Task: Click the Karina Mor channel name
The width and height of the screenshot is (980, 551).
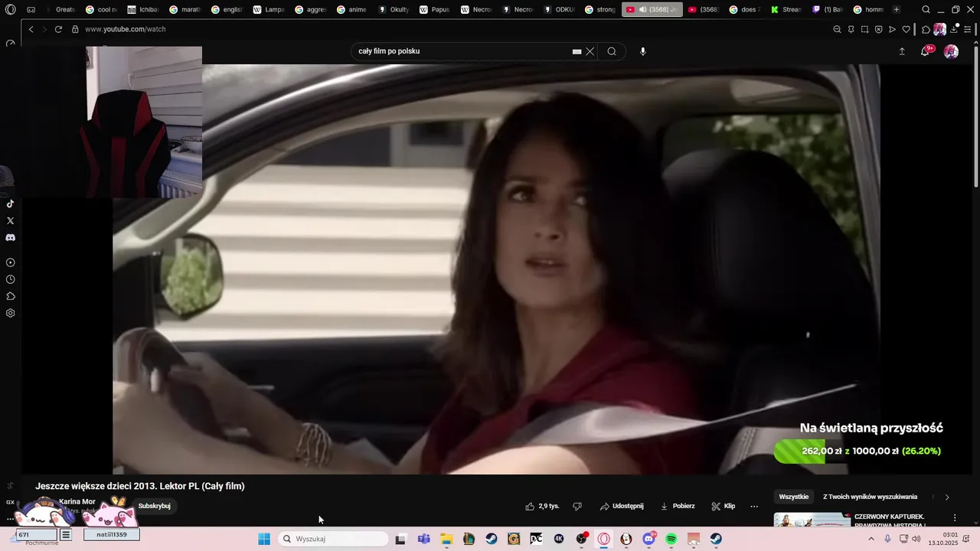Action: coord(77,501)
